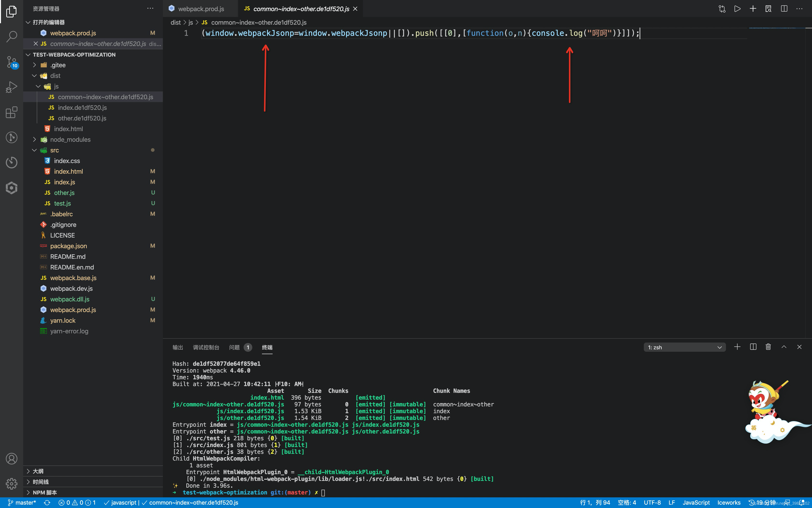Click the plus icon in editor toolbar

[753, 9]
